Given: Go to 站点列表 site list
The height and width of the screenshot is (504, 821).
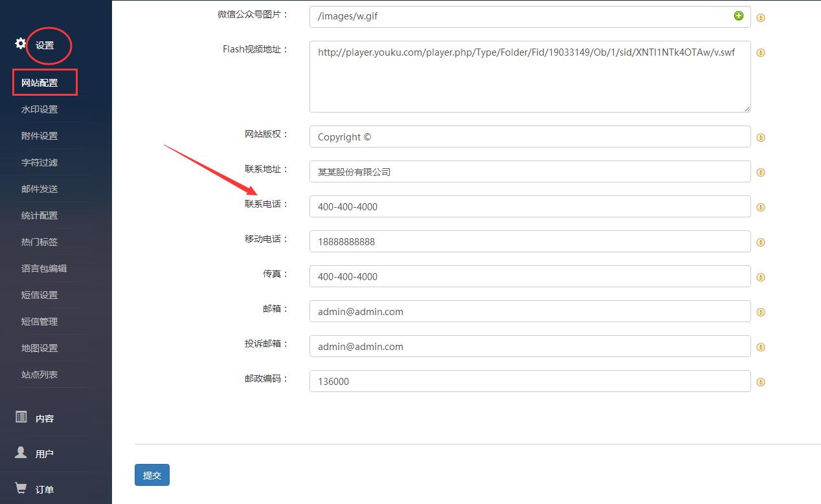Looking at the screenshot, I should point(39,375).
